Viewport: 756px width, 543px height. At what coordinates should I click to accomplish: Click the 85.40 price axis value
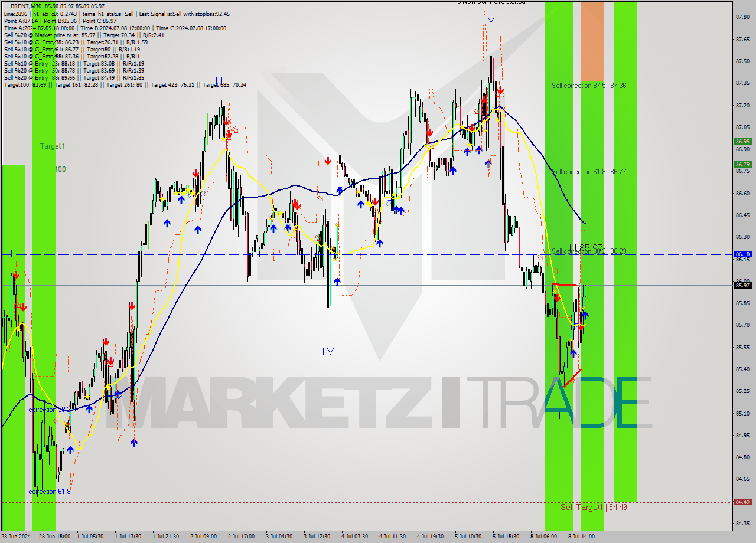point(742,369)
